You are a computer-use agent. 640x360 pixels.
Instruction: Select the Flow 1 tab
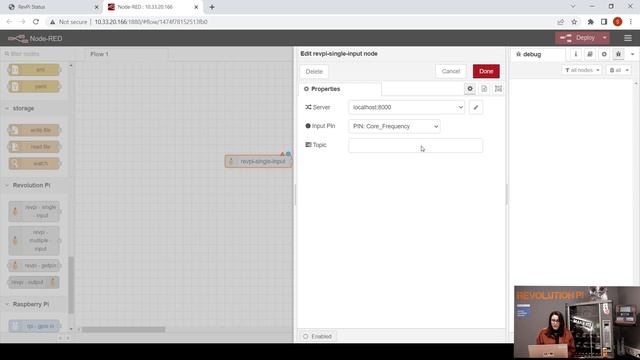coord(127,54)
